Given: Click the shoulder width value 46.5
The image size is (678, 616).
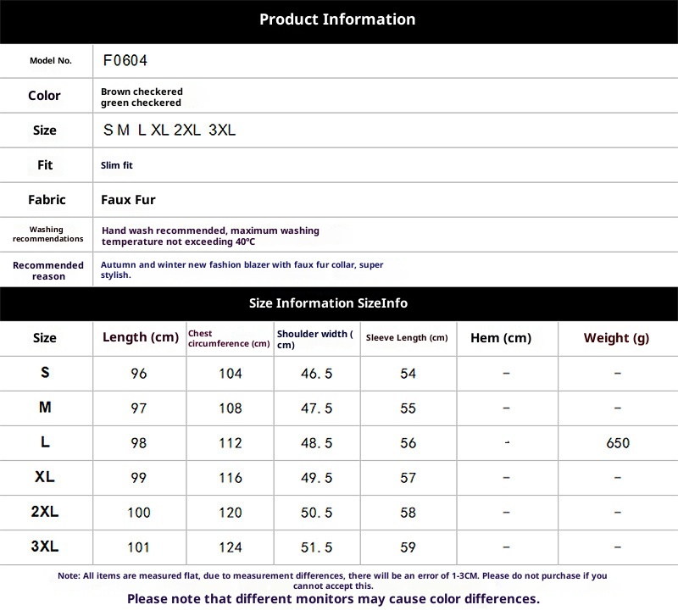Looking at the screenshot, I should pos(317,374).
